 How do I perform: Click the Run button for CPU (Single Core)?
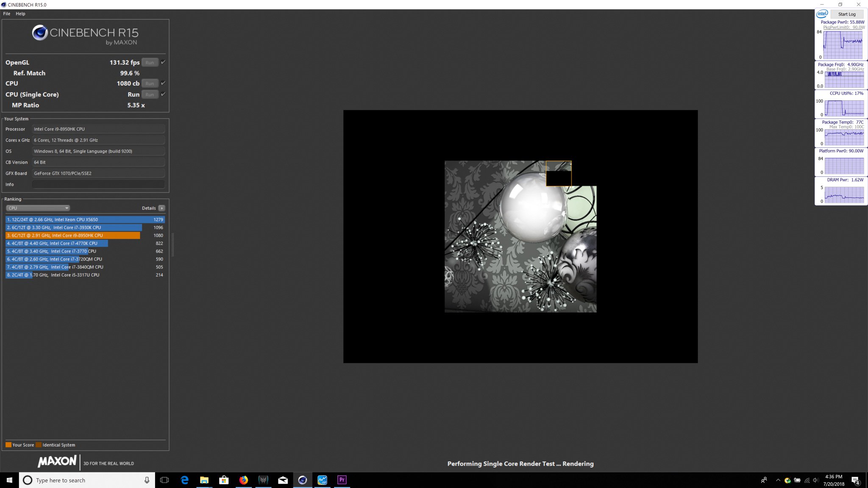pos(150,94)
